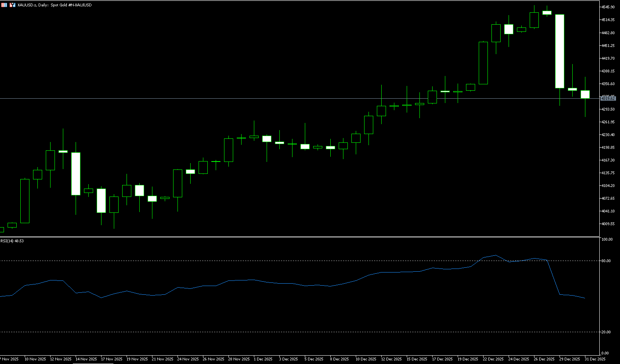Viewport: 620px width, 364px height.
Task: Click the 10 Nov 2025 date label
Action: [x=35, y=359]
